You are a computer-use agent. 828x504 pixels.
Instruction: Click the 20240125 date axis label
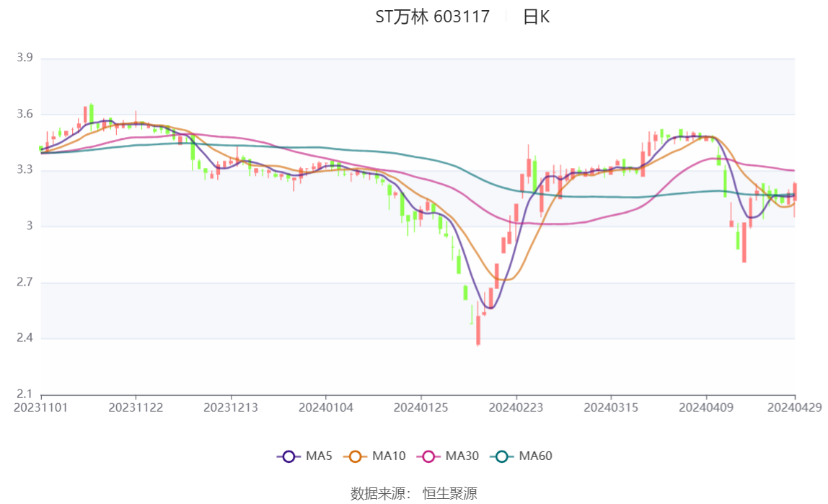tap(421, 407)
